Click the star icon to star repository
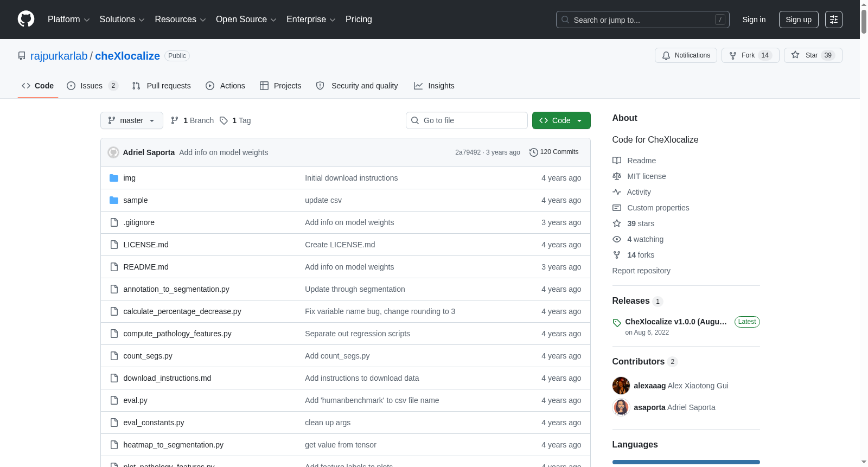Screen dimensions: 868x467 tap(795, 55)
